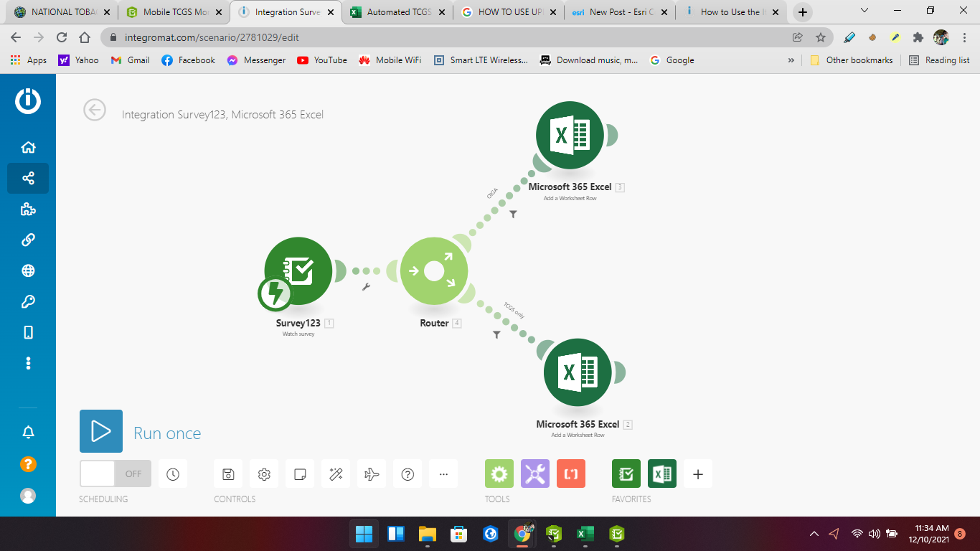This screenshot has height=551, width=980.
Task: Open the sidebar three-dot more menu
Action: coord(28,363)
